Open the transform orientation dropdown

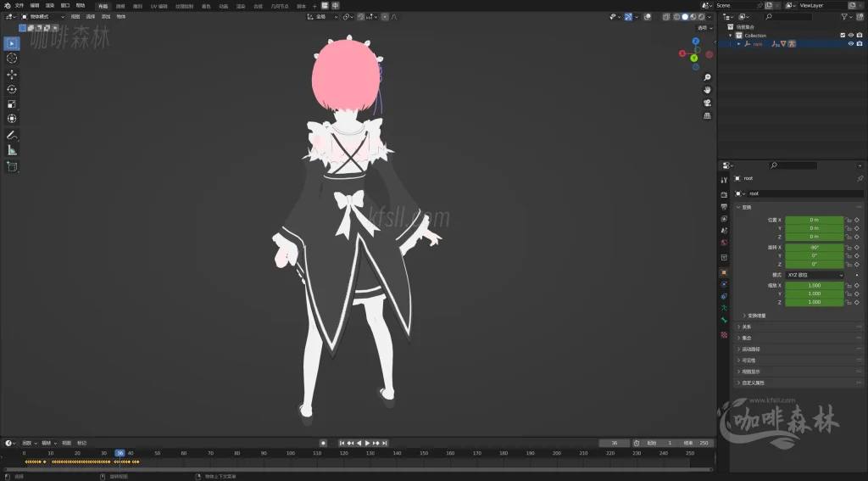coord(322,17)
